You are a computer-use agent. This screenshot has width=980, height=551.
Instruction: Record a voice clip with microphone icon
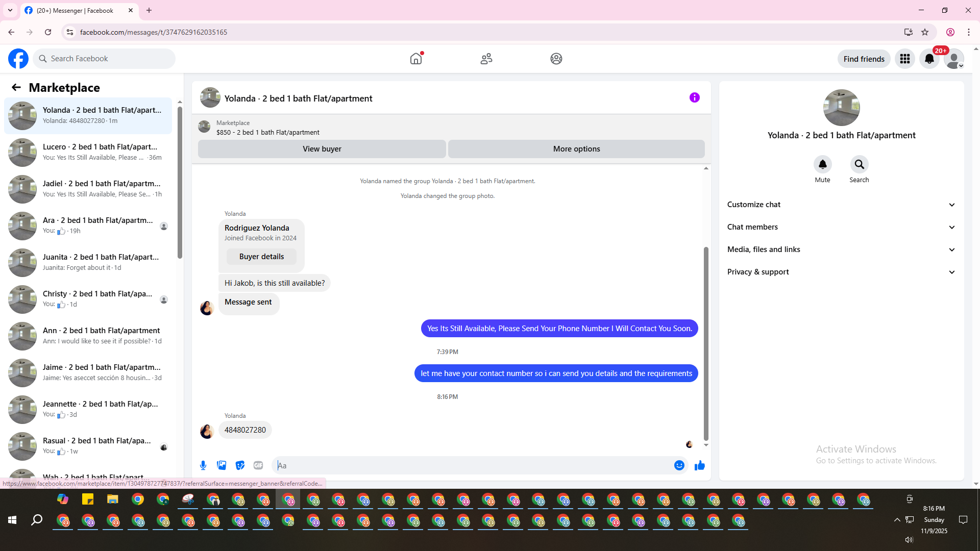[203, 465]
